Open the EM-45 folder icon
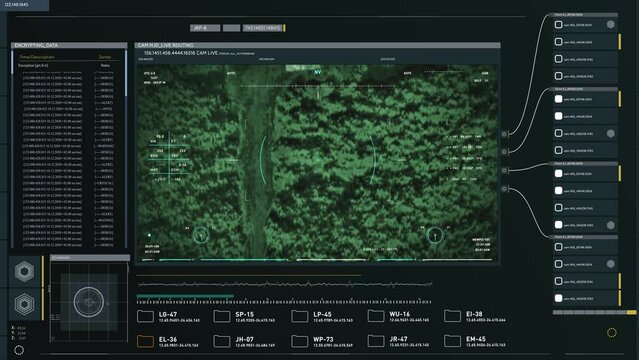Screen dimensions: 639x360 click(452, 341)
